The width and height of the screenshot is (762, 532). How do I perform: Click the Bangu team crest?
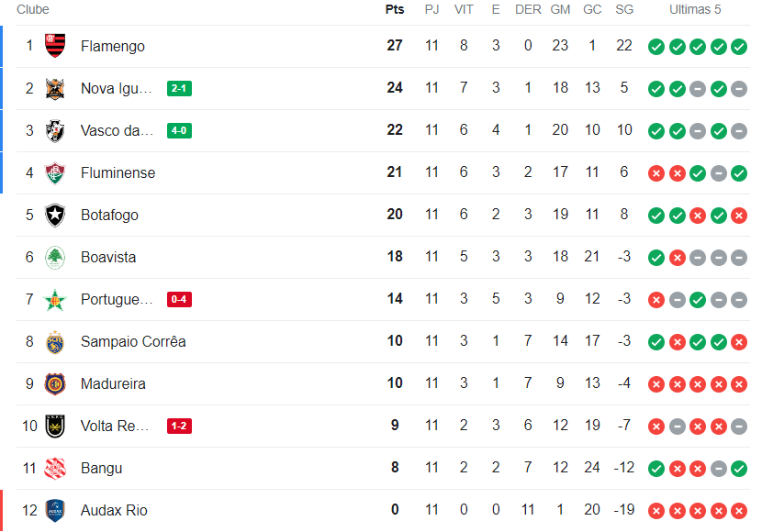click(x=55, y=468)
